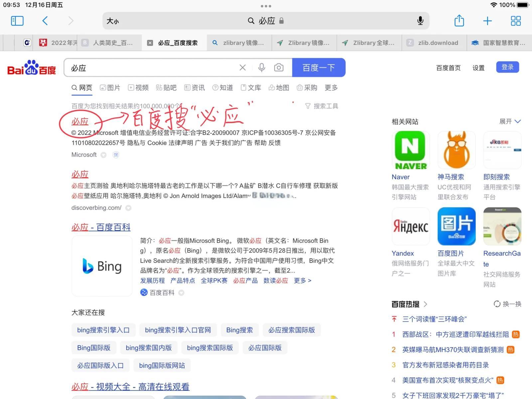Viewport: 532px width, 399px height.
Task: Click the Bing logo thumbnail
Action: coord(102,266)
